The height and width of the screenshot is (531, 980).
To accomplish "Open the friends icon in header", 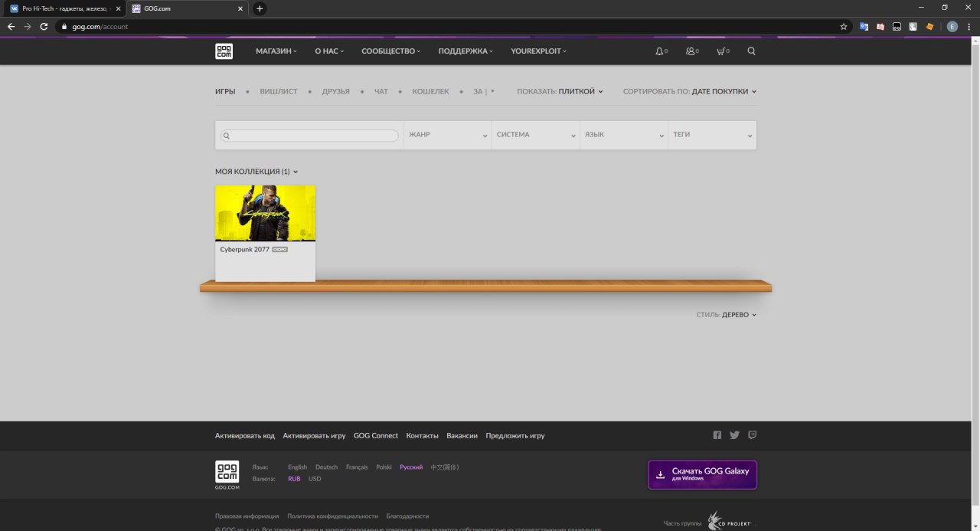I will (x=690, y=51).
